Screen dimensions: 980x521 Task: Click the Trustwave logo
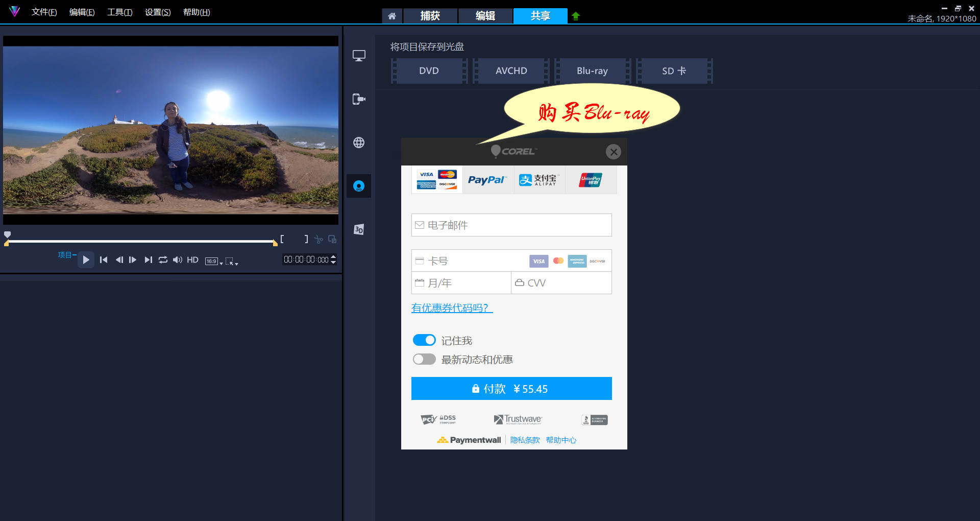pos(518,419)
